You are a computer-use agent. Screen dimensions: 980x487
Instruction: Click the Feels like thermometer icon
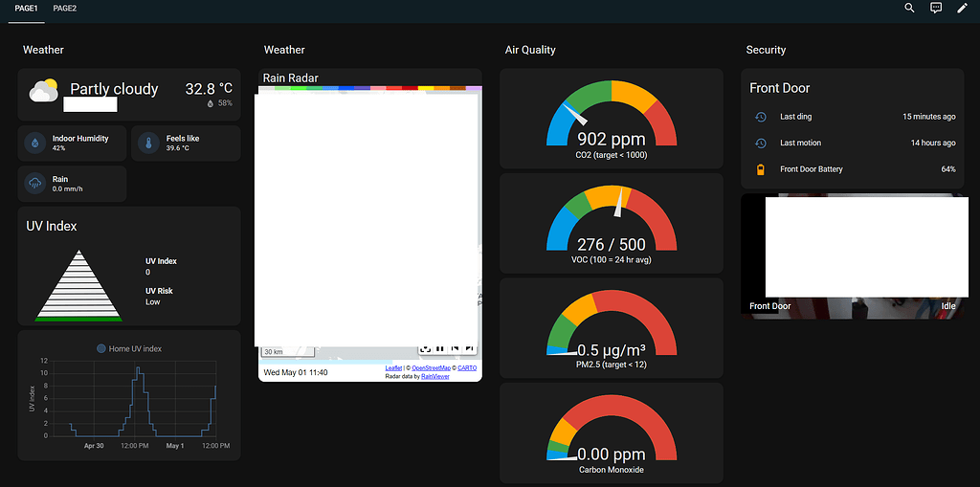148,144
